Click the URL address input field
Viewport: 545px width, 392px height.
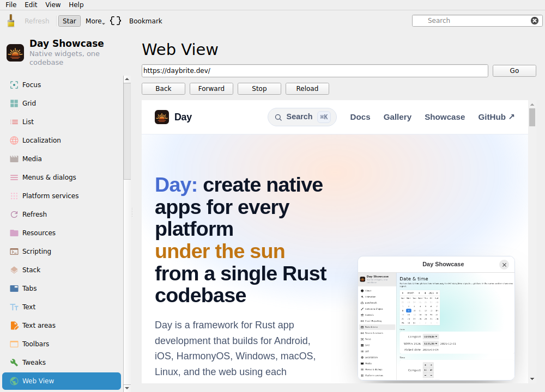(x=314, y=70)
